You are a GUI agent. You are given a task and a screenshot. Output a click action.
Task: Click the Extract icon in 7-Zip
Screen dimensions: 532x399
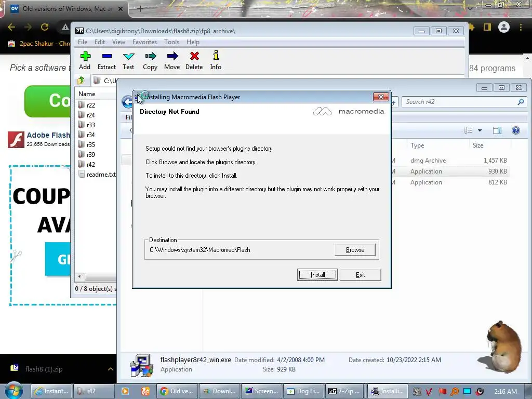tap(107, 56)
